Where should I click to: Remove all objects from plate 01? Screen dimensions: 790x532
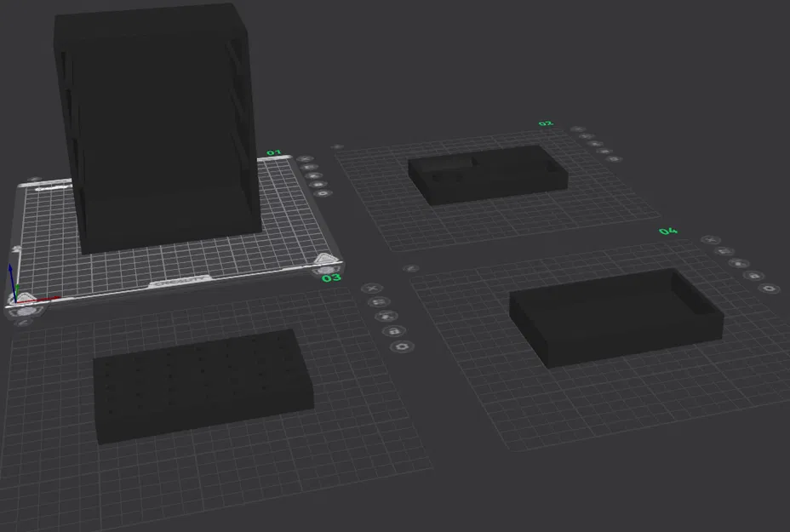[x=306, y=159]
